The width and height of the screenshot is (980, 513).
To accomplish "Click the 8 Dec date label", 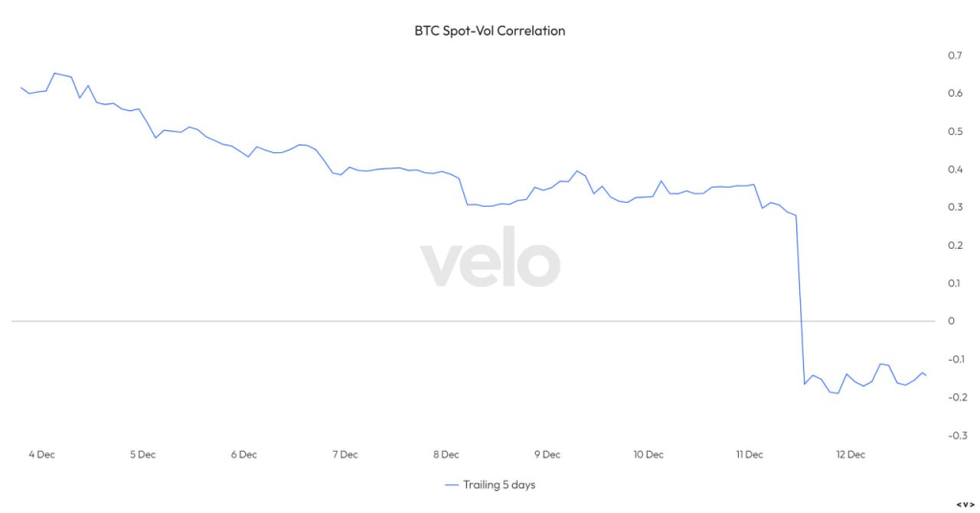I will point(446,455).
